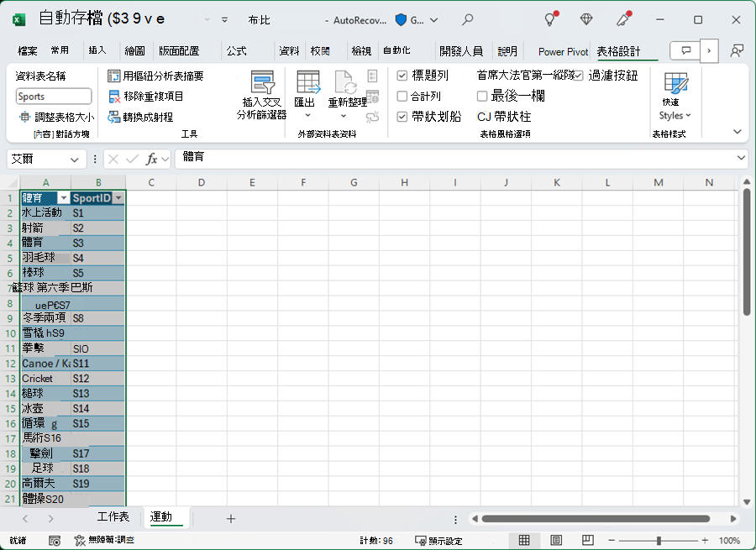Click the Excel app icon in title bar

coord(18,20)
